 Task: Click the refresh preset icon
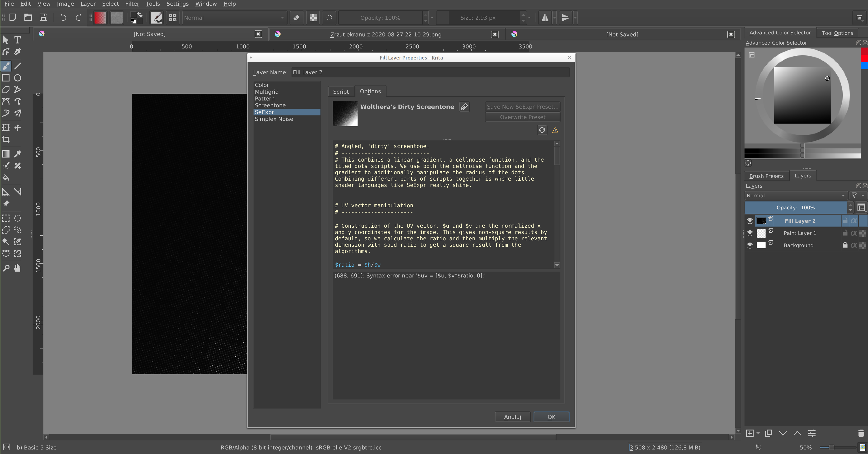click(x=541, y=130)
